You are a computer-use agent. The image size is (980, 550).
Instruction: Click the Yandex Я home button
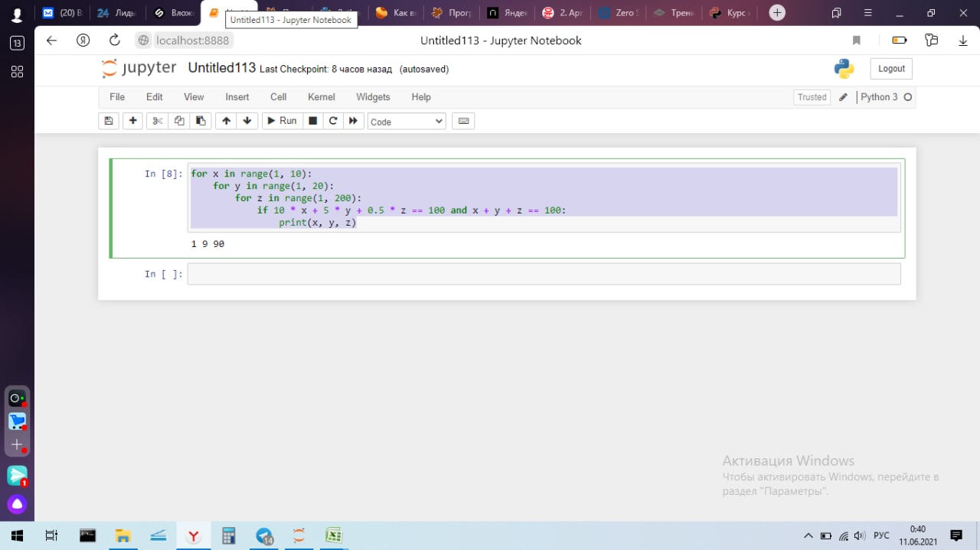coord(83,41)
